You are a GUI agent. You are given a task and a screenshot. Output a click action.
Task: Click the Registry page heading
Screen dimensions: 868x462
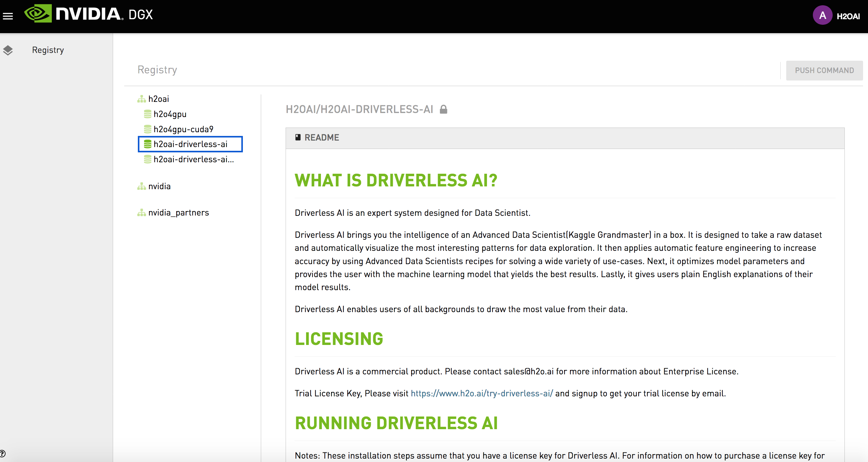(x=157, y=70)
